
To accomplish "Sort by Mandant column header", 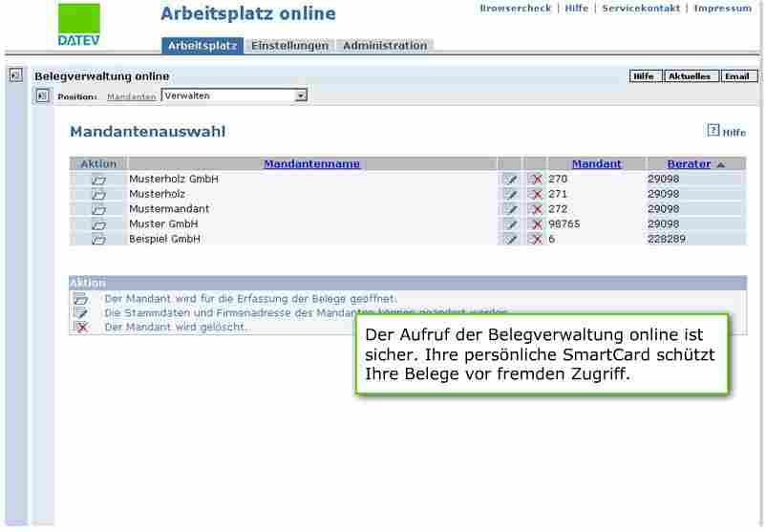I will click(597, 164).
